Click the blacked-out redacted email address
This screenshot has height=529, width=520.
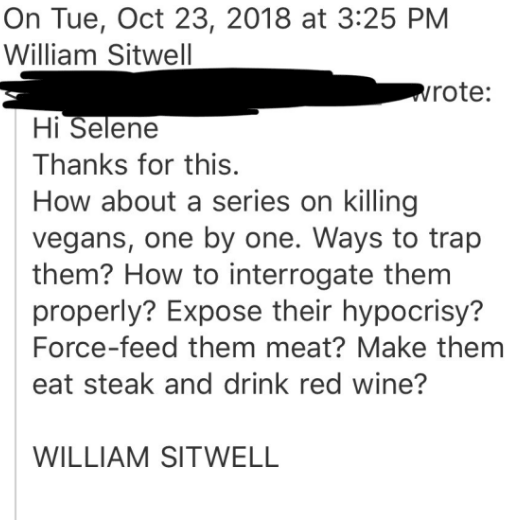[211, 92]
